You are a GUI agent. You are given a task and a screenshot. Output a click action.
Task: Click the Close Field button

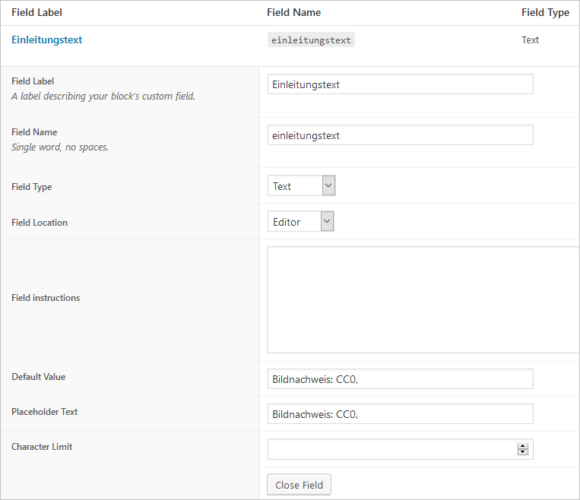(x=299, y=484)
